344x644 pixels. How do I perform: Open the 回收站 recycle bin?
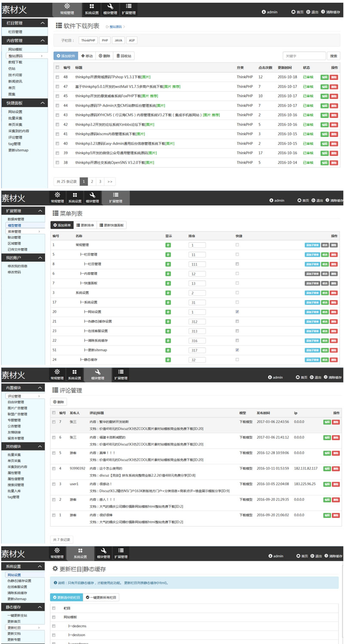pos(125,56)
